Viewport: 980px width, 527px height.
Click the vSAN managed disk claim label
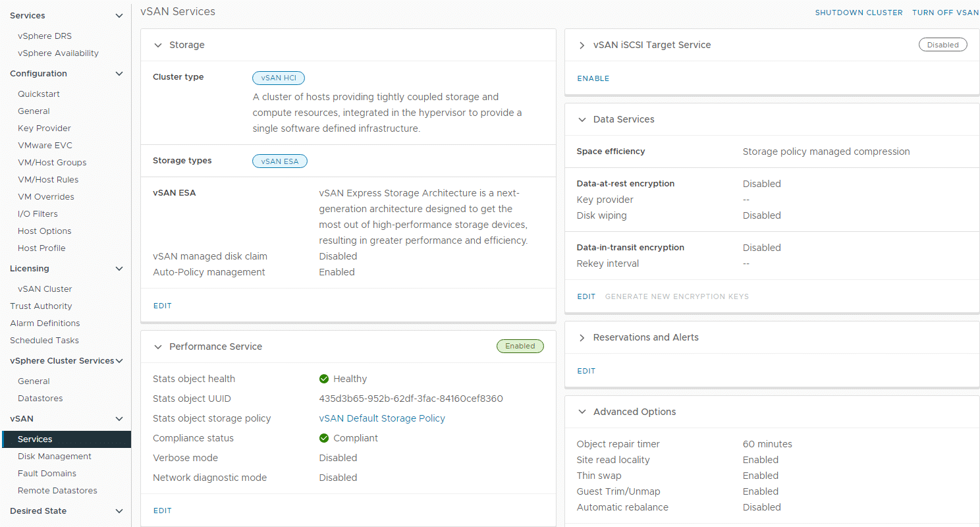(x=210, y=256)
